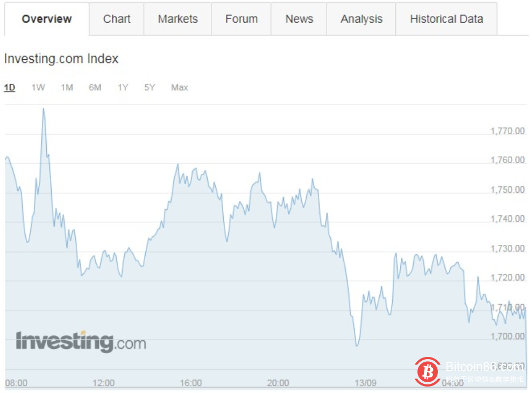Viewport: 532px width, 393px height.
Task: Choose the 6M time range
Action: 95,87
